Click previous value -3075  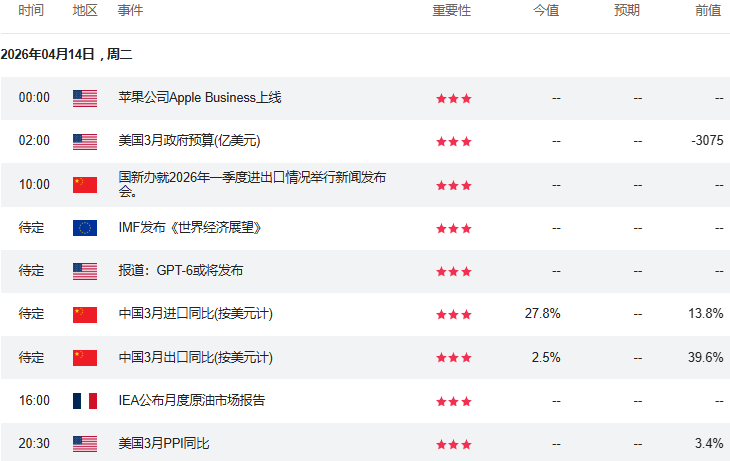coord(707,140)
